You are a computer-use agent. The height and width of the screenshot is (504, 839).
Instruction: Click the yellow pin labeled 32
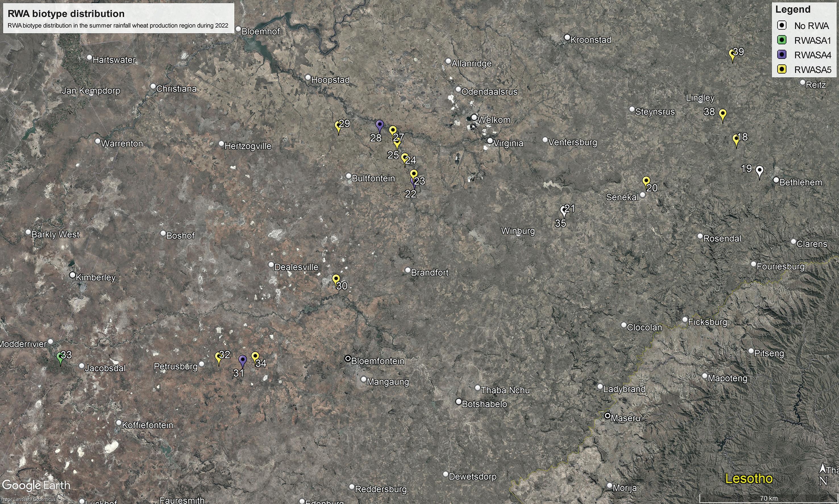pos(219,357)
